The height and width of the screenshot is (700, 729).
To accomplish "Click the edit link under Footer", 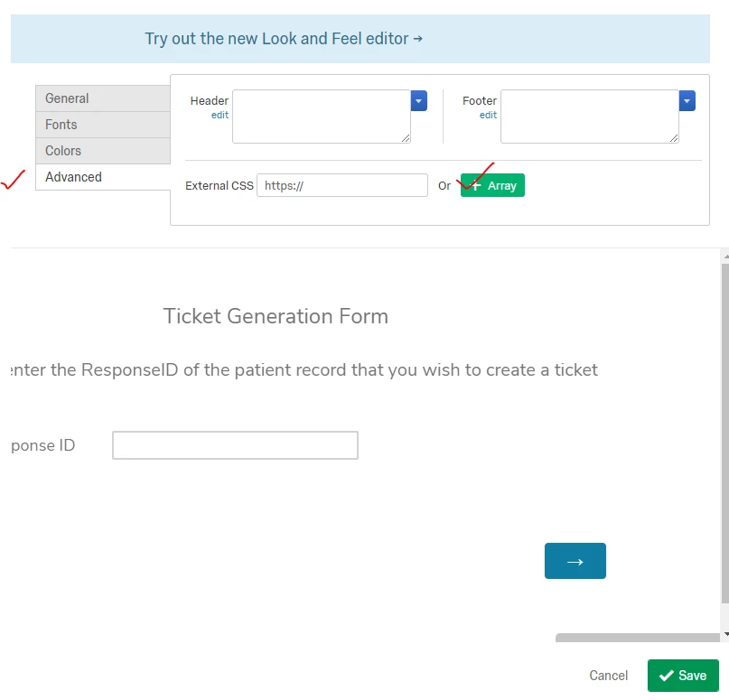I will (488, 116).
